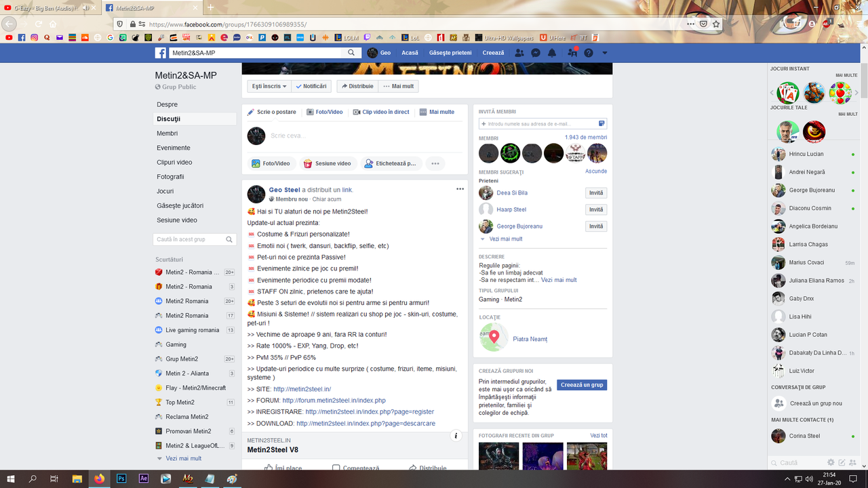868x488 pixels.
Task: Save page to Pocket icon
Action: 703,24
